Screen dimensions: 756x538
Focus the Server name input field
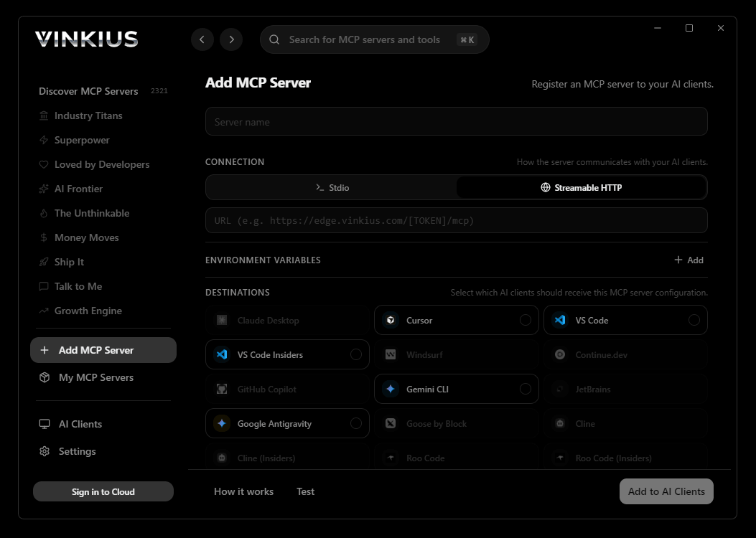[x=456, y=122]
